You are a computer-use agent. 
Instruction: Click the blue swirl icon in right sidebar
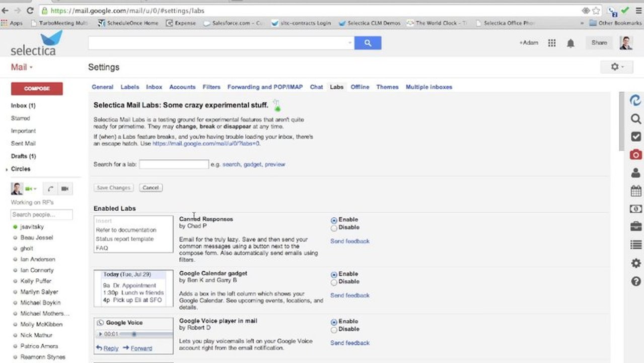tap(636, 100)
